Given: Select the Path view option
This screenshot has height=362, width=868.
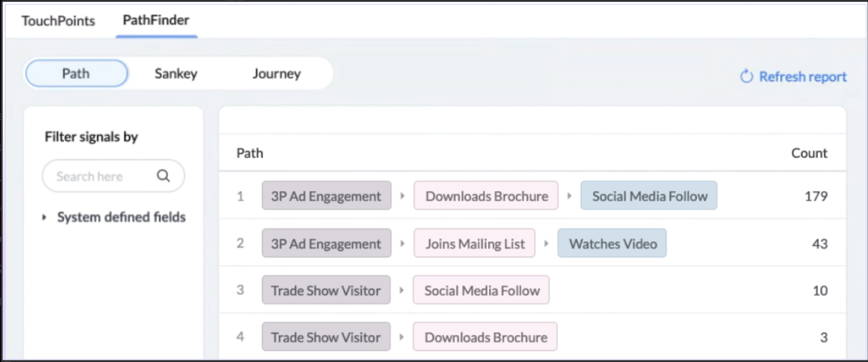Looking at the screenshot, I should (x=76, y=73).
